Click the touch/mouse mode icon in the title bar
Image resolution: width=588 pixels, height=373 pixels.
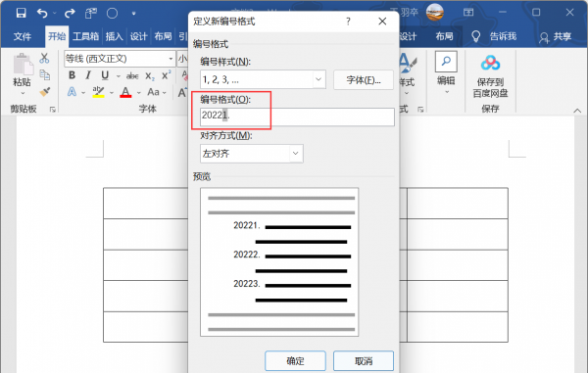click(90, 14)
